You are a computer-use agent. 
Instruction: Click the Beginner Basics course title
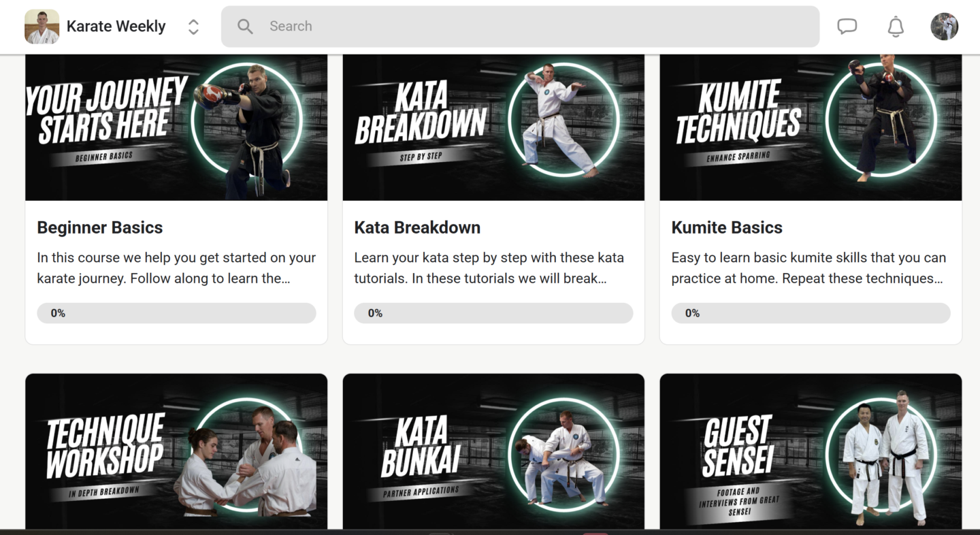pos(100,228)
